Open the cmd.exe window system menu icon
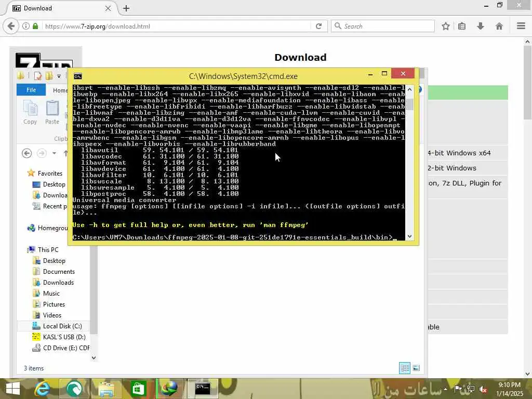This screenshot has width=532, height=399. pos(78,76)
